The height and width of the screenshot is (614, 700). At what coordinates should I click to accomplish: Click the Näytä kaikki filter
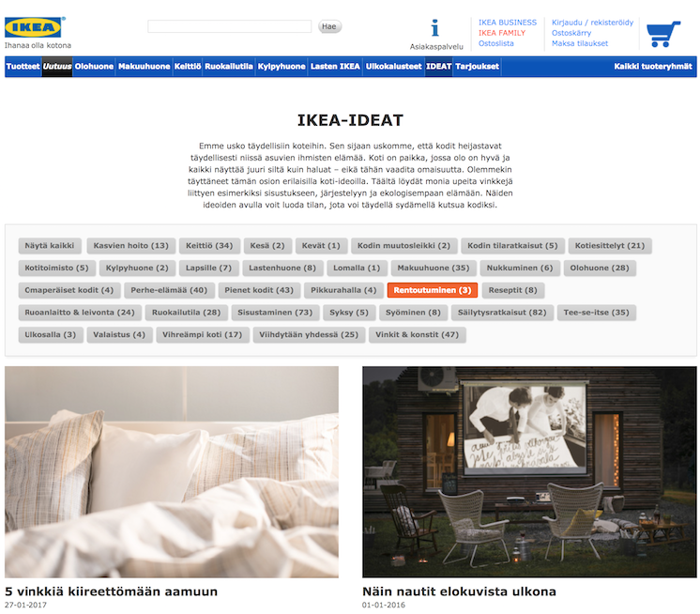[x=50, y=246]
